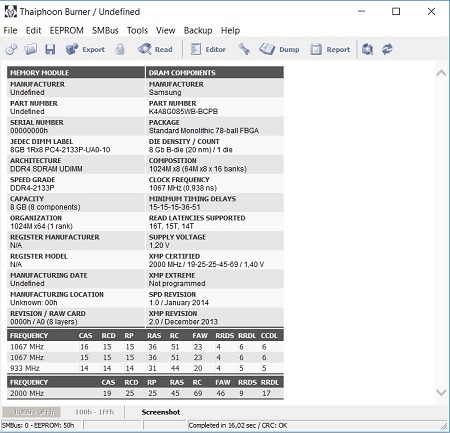
Task: Open the EEPROM menu
Action: pyautogui.click(x=66, y=30)
